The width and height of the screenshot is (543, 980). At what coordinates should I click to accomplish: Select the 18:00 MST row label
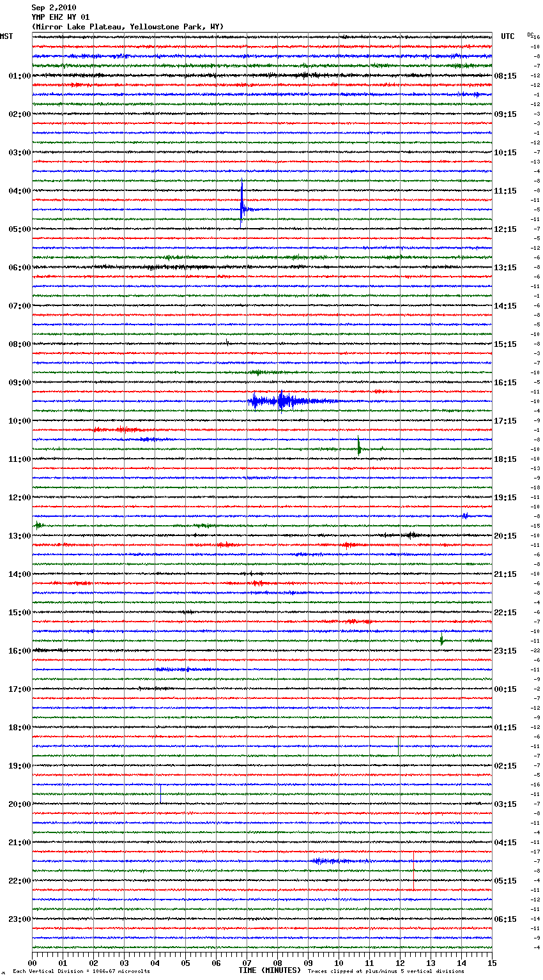click(x=20, y=728)
